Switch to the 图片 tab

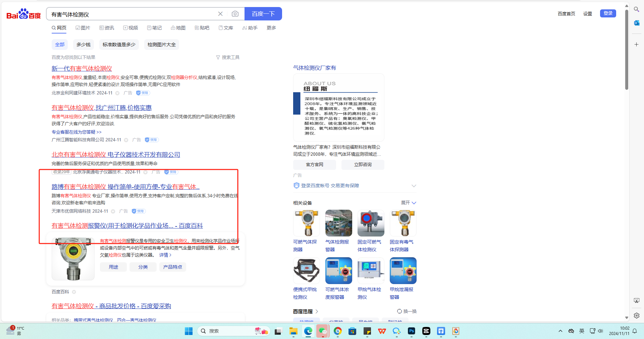click(x=83, y=28)
